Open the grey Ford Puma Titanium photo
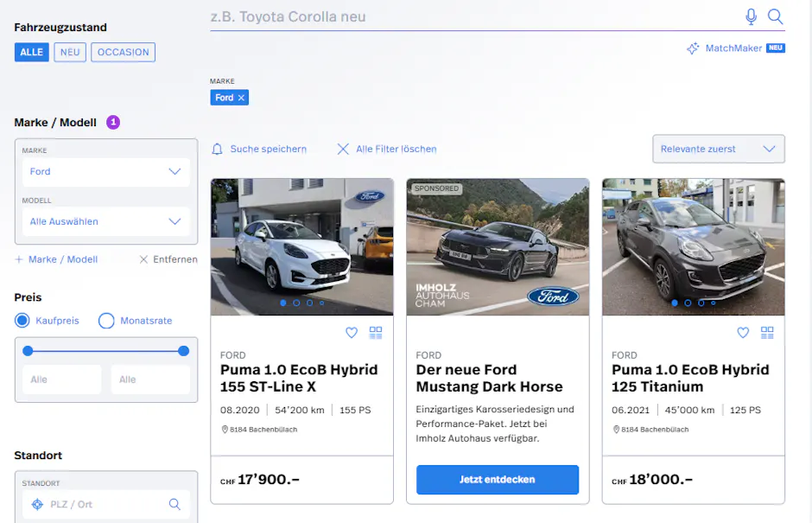 click(694, 246)
